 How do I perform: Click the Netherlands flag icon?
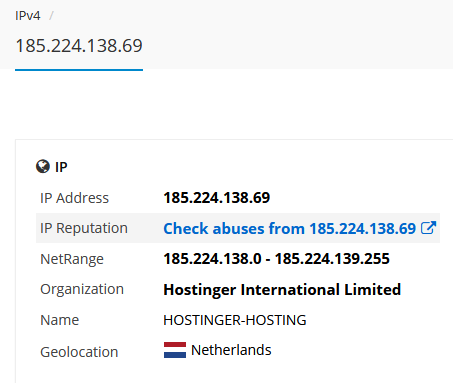click(x=175, y=350)
